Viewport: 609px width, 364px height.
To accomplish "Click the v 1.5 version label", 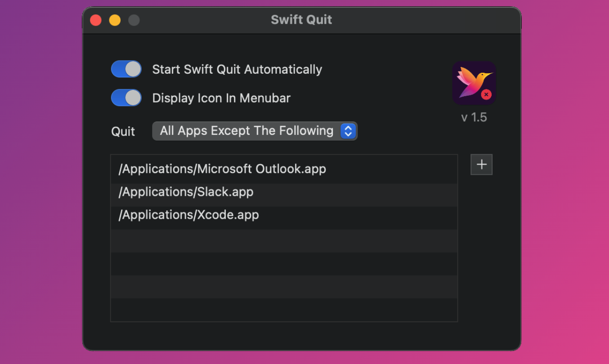I will (474, 117).
